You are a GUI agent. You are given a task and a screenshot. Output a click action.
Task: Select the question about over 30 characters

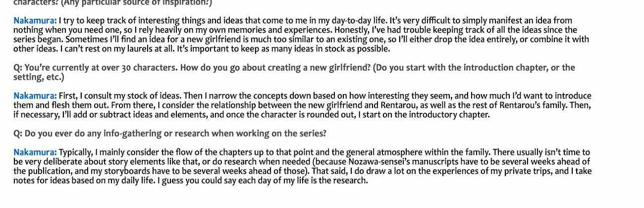(294, 72)
